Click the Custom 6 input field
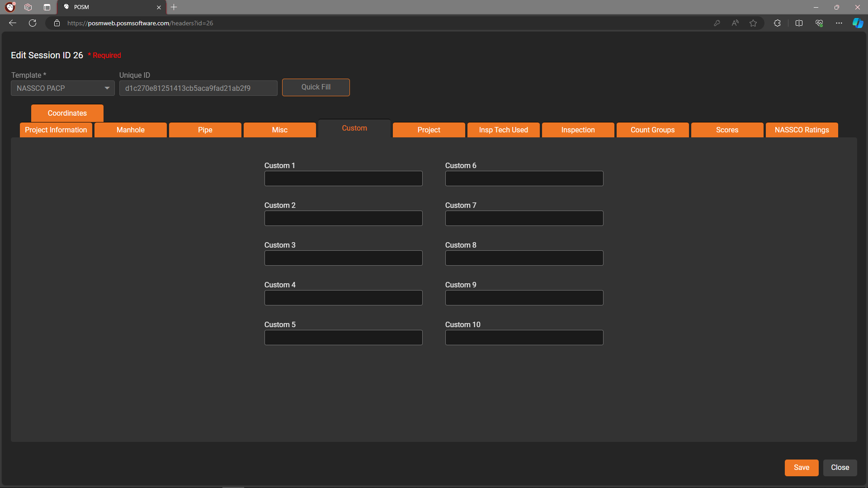Viewport: 868px width, 488px height. (x=524, y=178)
